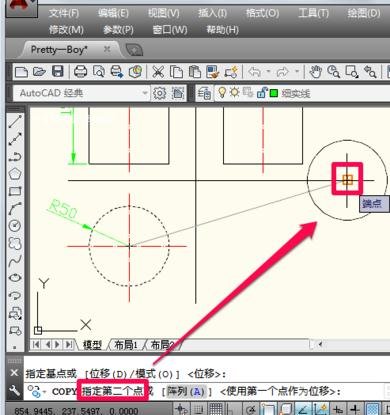Click the Undo arrow
The width and height of the screenshot is (390, 415).
tap(255, 72)
